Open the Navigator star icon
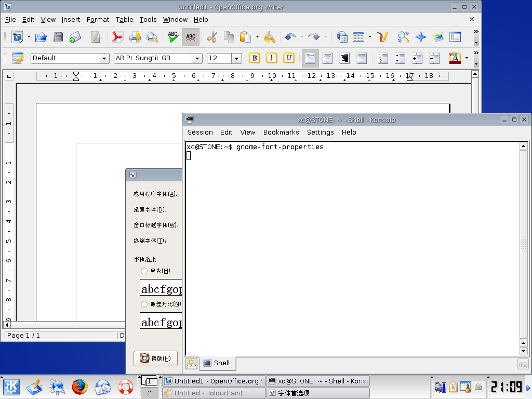532x399 pixels. 421,37
